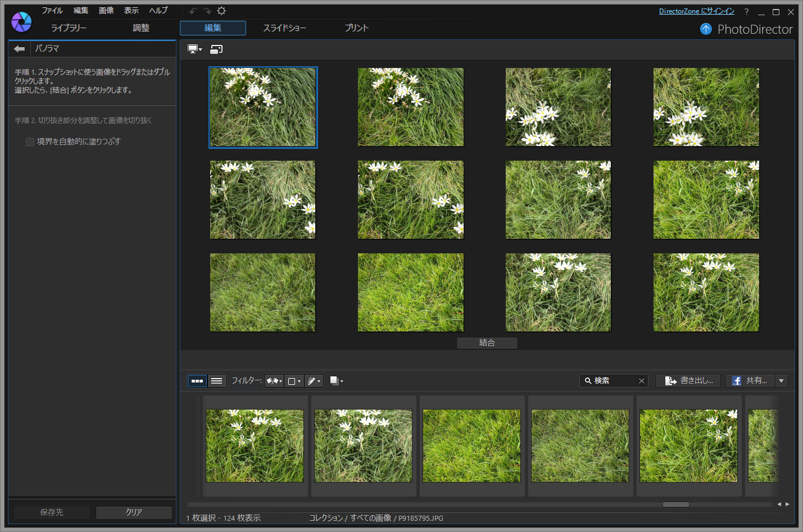Click the back arrow in the パノラマ panel
The width and height of the screenshot is (803, 532).
(x=20, y=49)
